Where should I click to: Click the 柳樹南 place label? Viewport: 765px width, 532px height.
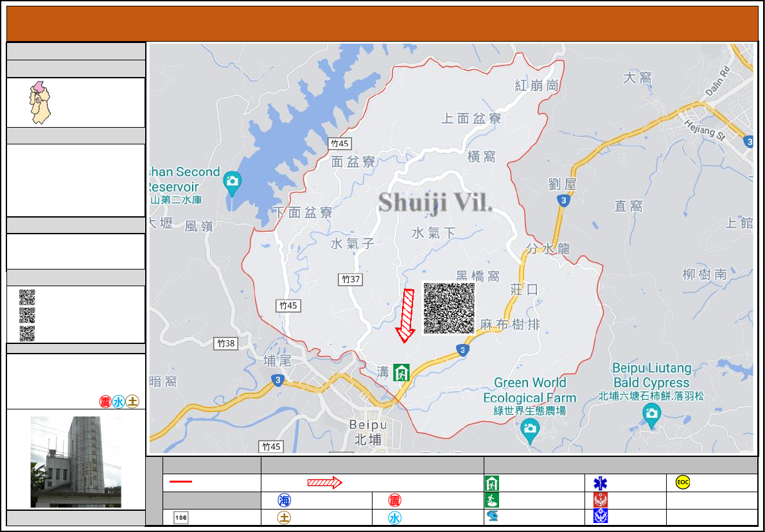click(705, 275)
